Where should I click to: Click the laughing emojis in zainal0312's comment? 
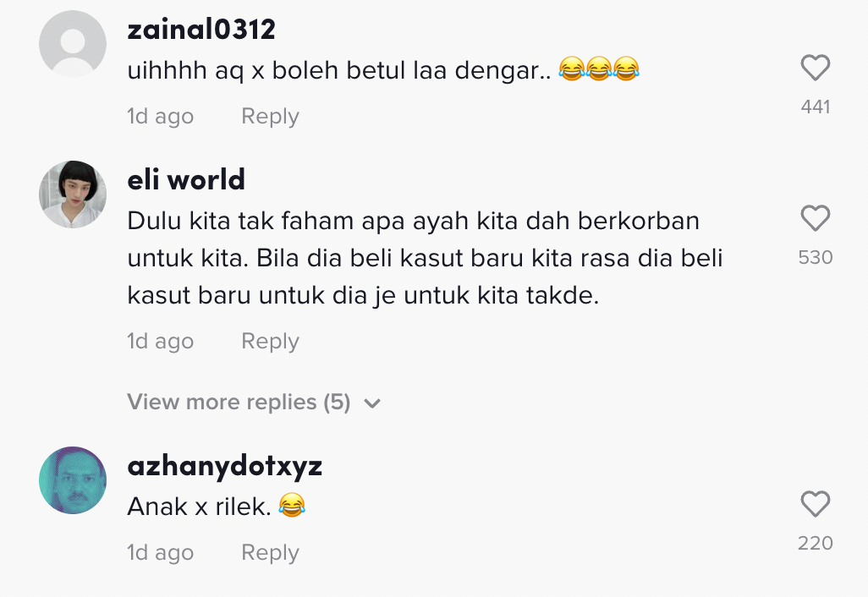pos(599,68)
